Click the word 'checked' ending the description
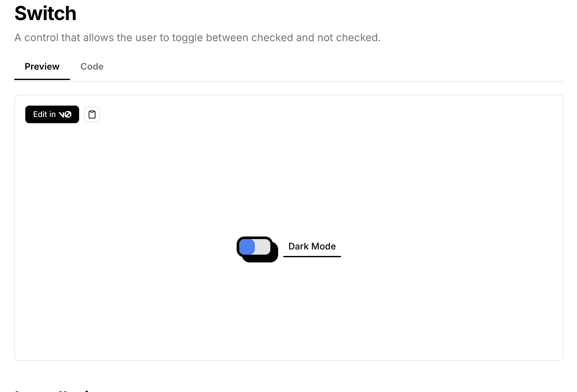 click(358, 38)
